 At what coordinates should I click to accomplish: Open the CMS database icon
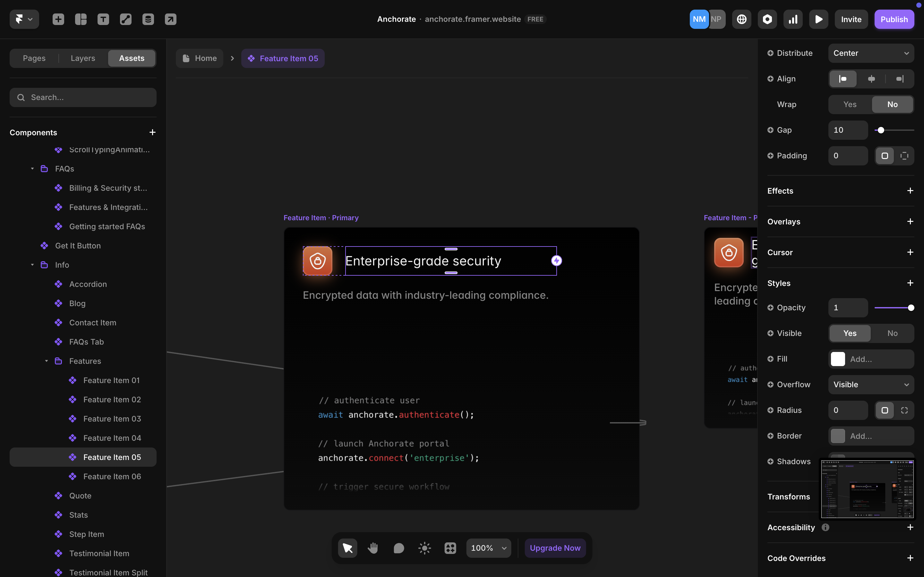(x=148, y=19)
